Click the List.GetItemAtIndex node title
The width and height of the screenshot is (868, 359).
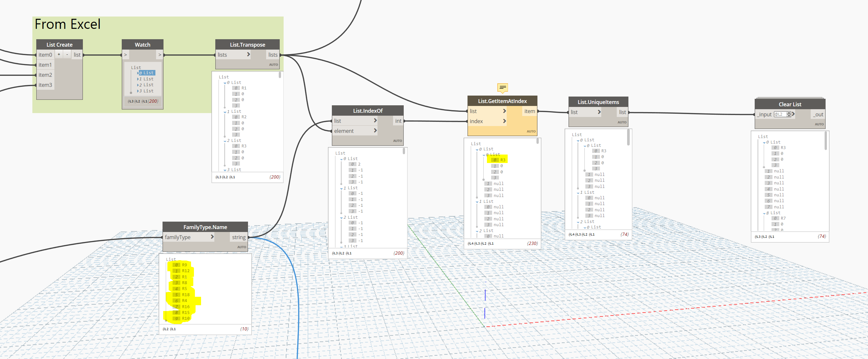[x=502, y=101]
